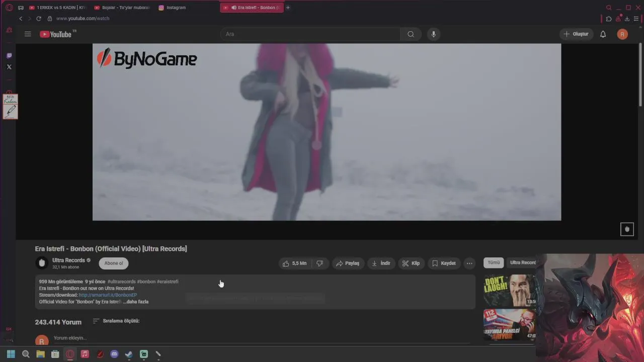Screen dimensions: 644x362
Task: Open Microsoft Store from the taskbar
Action: (55, 354)
